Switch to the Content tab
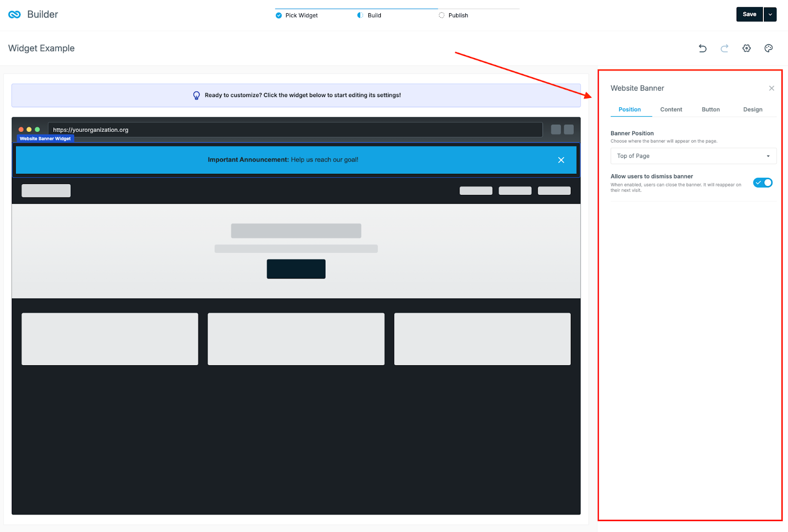Screen dimensions: 788x532 671,110
